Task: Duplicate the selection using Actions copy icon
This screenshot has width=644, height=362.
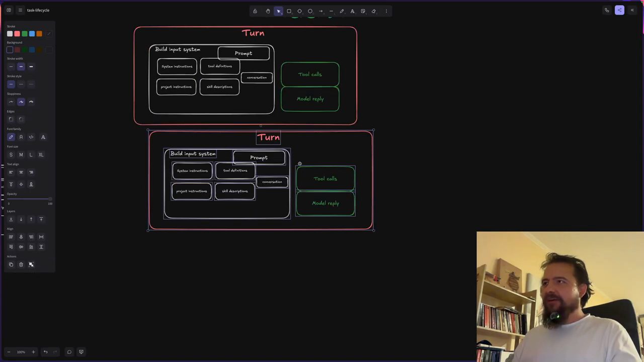Action: click(11, 264)
